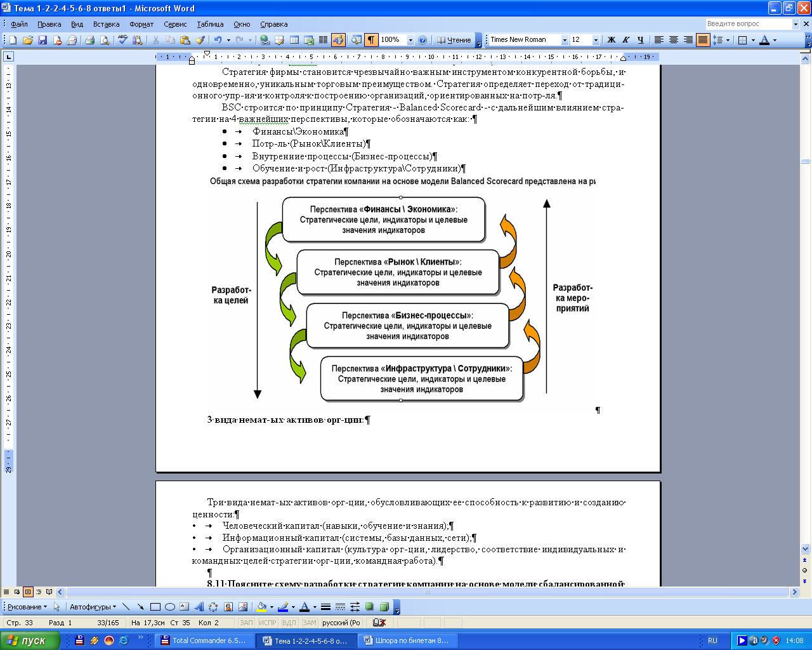Open the Document Map icon
This screenshot has width=812, height=650.
(x=357, y=40)
